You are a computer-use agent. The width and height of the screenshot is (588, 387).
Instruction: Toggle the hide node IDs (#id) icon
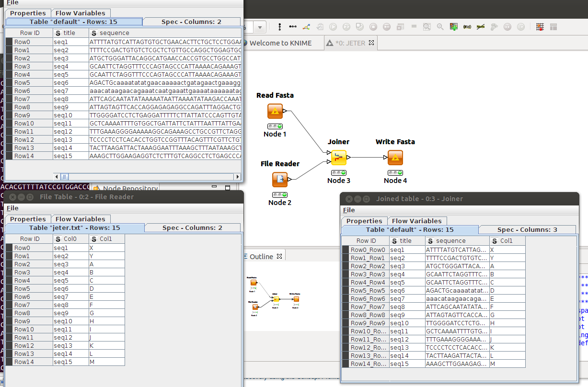(467, 26)
